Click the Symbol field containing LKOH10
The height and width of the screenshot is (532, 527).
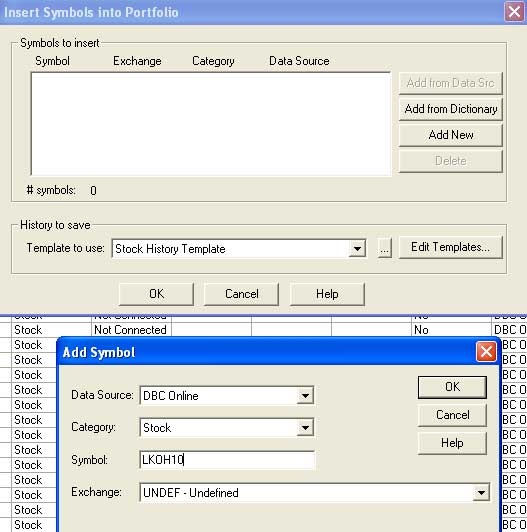tap(227, 460)
